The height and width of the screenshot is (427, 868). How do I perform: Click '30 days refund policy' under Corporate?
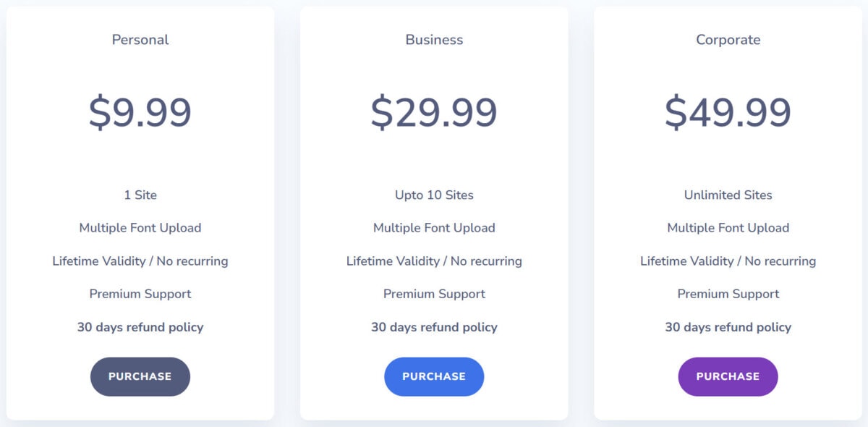pos(728,327)
